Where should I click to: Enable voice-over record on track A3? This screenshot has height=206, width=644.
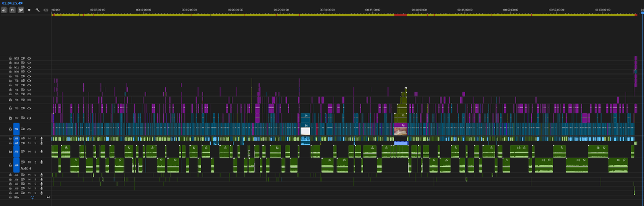coord(41,151)
